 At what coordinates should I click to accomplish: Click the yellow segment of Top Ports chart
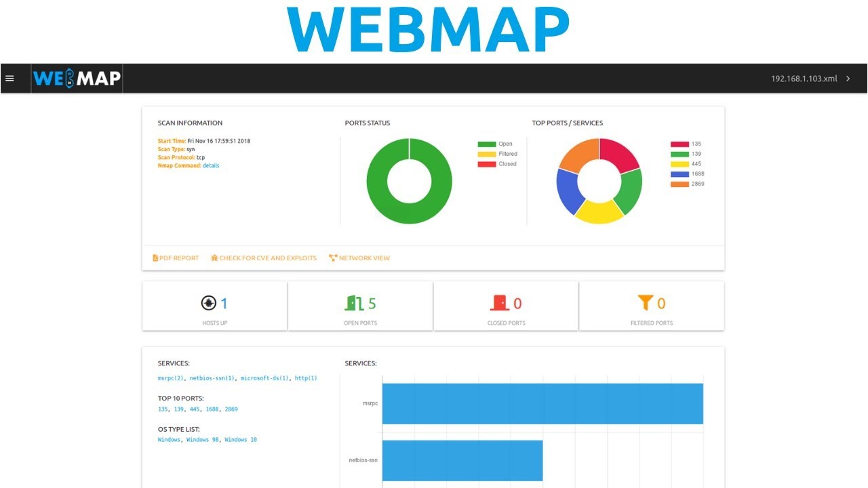[599, 213]
